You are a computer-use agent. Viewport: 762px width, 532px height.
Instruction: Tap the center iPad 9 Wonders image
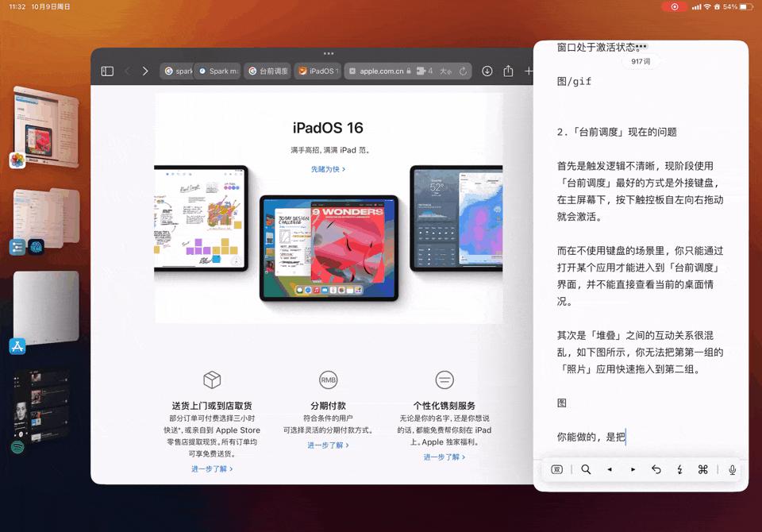(x=329, y=248)
